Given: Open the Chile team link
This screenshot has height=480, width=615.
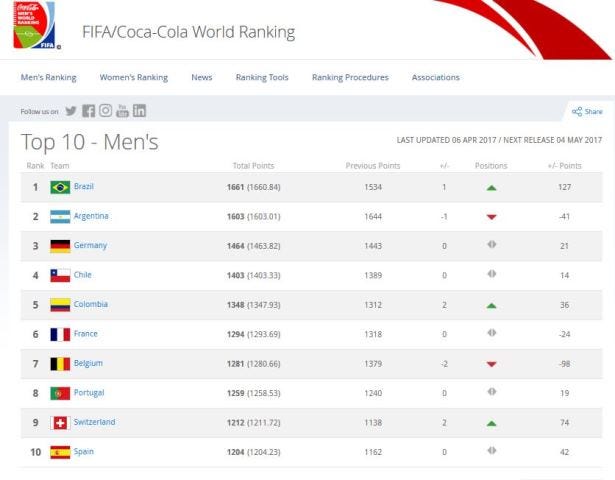Looking at the screenshot, I should (x=82, y=275).
